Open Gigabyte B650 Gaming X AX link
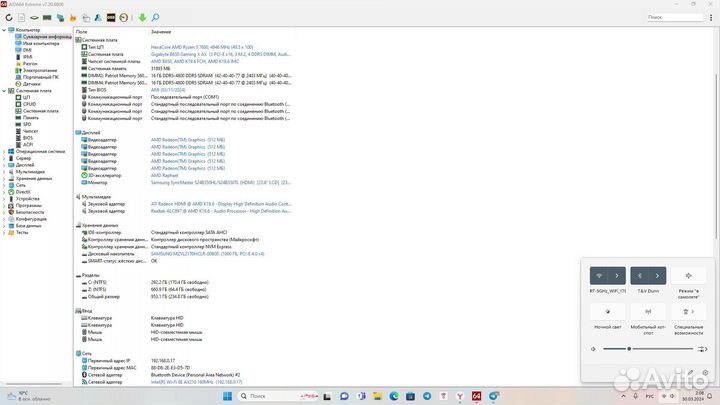The image size is (720, 405). pos(220,54)
